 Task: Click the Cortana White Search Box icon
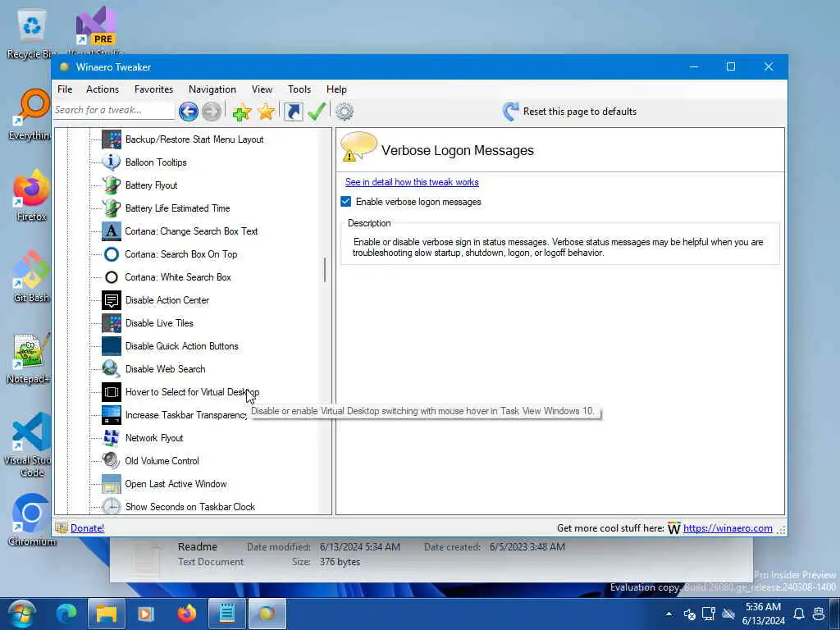tap(112, 277)
